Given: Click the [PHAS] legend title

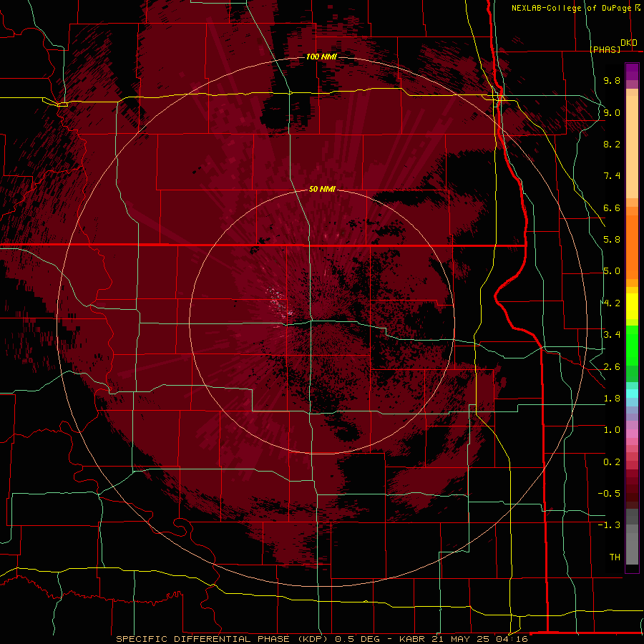Looking at the screenshot, I should [605, 49].
